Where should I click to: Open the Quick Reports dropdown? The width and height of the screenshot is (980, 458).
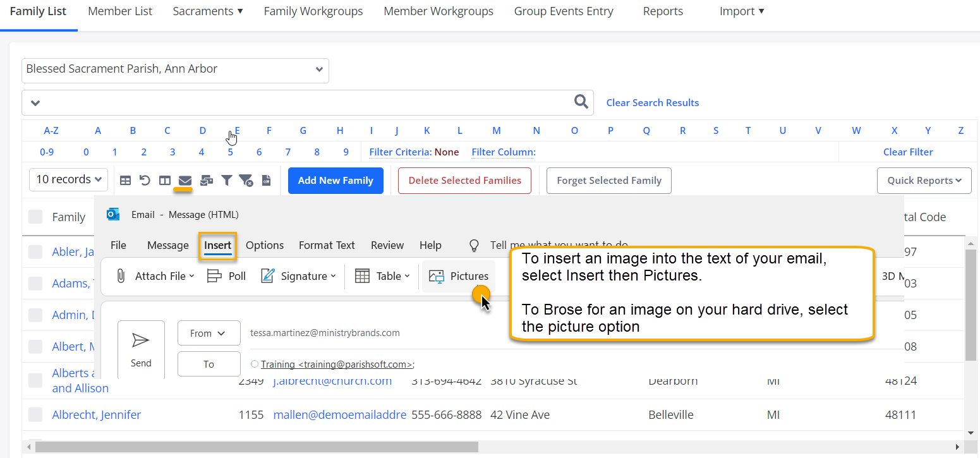pos(924,180)
